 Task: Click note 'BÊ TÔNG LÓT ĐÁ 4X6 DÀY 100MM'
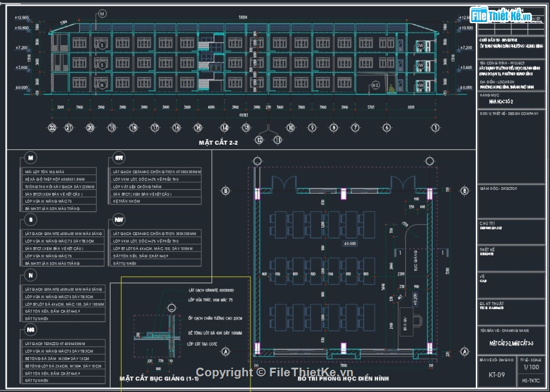[215, 333]
